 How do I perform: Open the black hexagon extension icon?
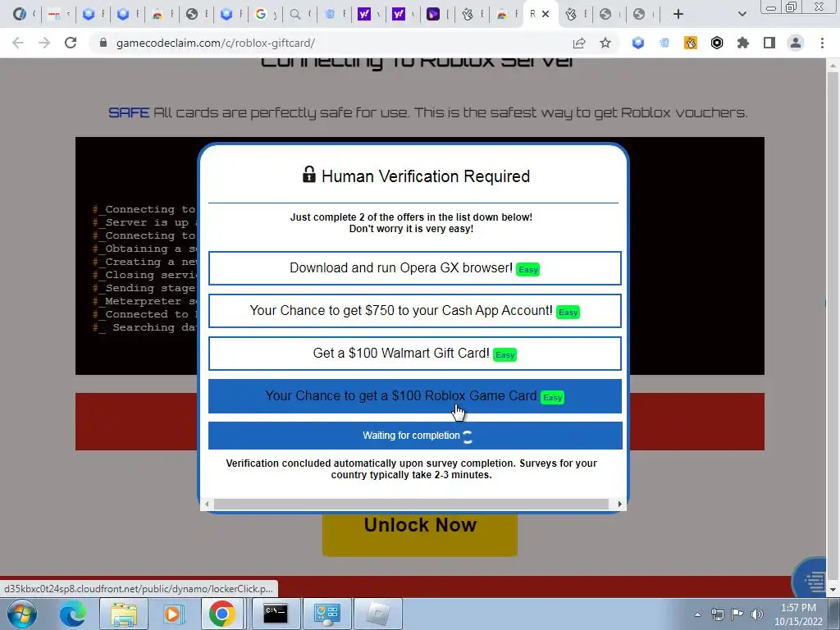coord(717,43)
